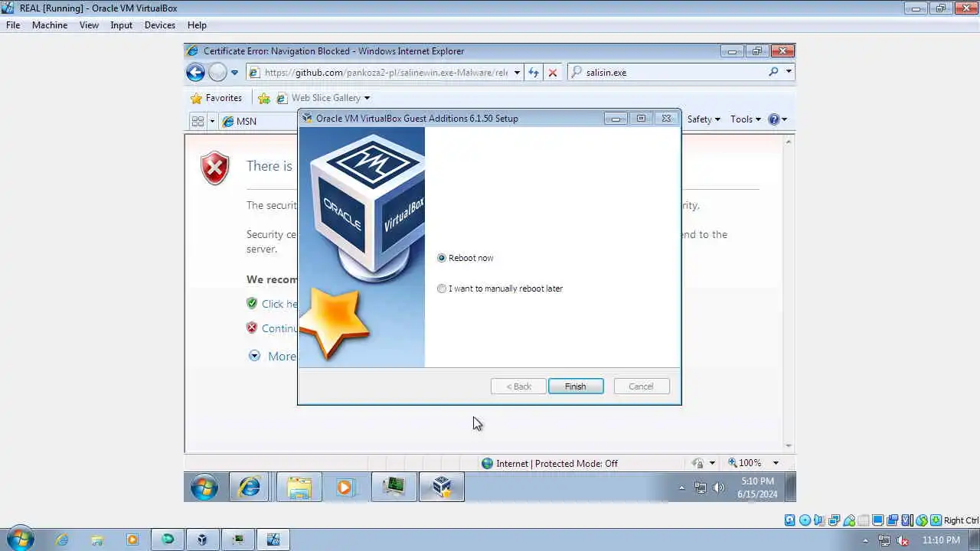Viewport: 980px width, 551px height.
Task: Click VirtualBox optical disc status icon
Action: pos(805,520)
